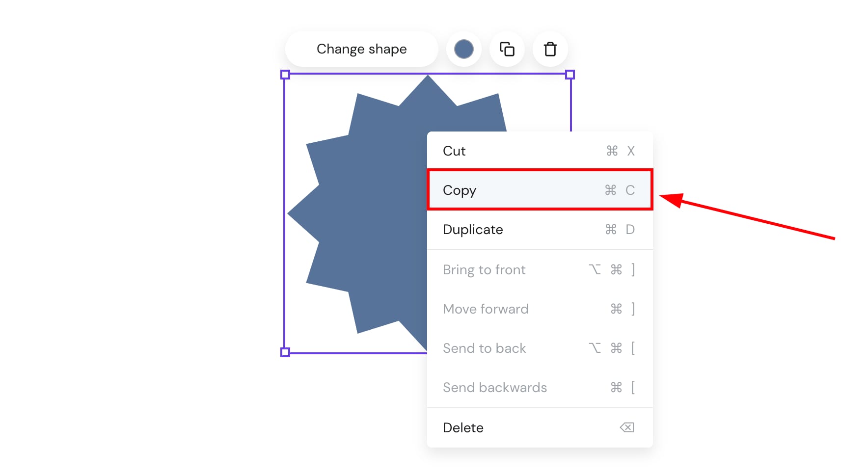Image resolution: width=868 pixels, height=475 pixels.
Task: Select Cut from the context menu
Action: [454, 151]
